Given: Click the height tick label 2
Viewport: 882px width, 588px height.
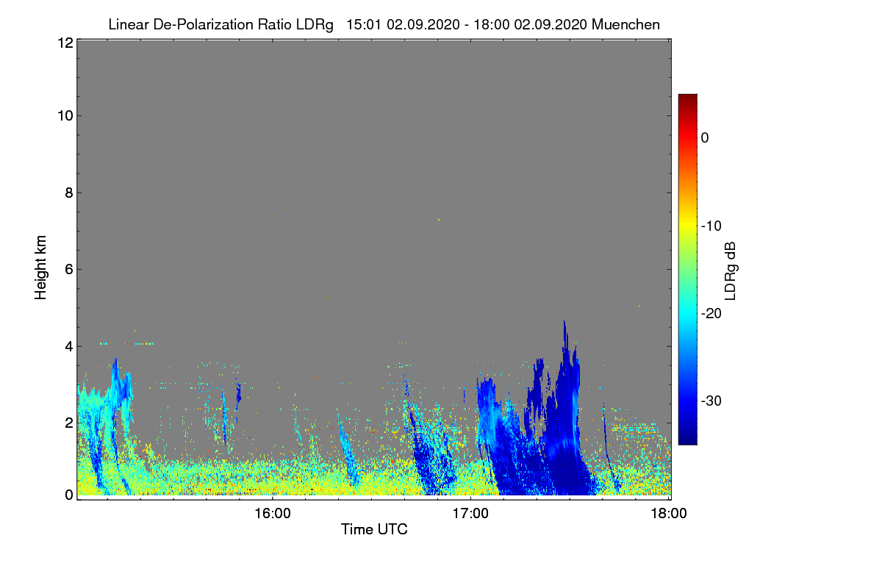Looking at the screenshot, I should click(68, 422).
